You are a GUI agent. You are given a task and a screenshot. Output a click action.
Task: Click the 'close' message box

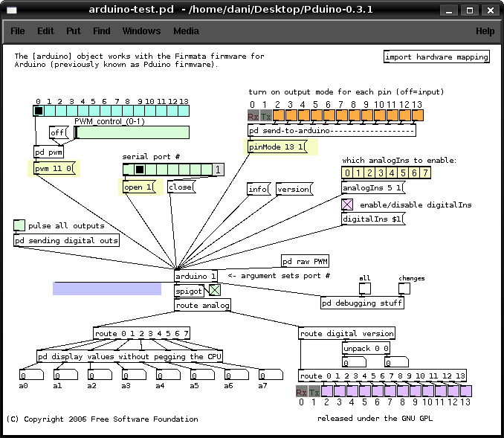(x=180, y=187)
